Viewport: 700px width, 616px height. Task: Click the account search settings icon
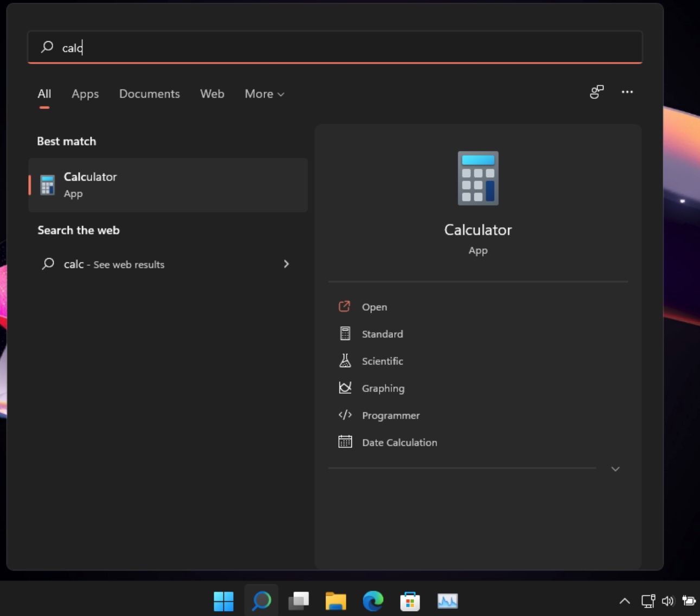coord(596,92)
